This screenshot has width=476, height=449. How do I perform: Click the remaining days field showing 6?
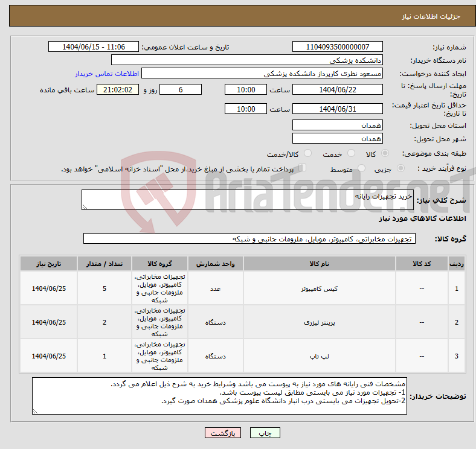pos(181,89)
